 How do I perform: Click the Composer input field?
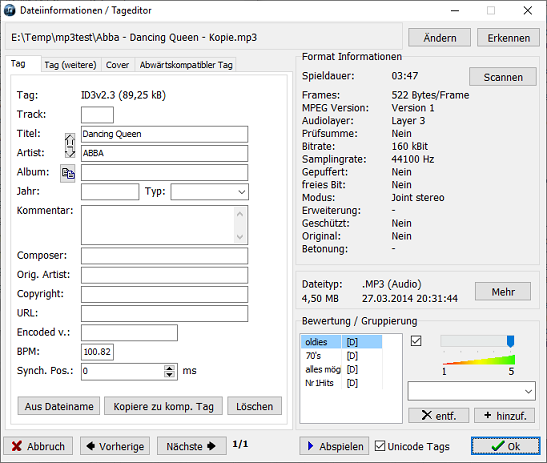pyautogui.click(x=164, y=256)
